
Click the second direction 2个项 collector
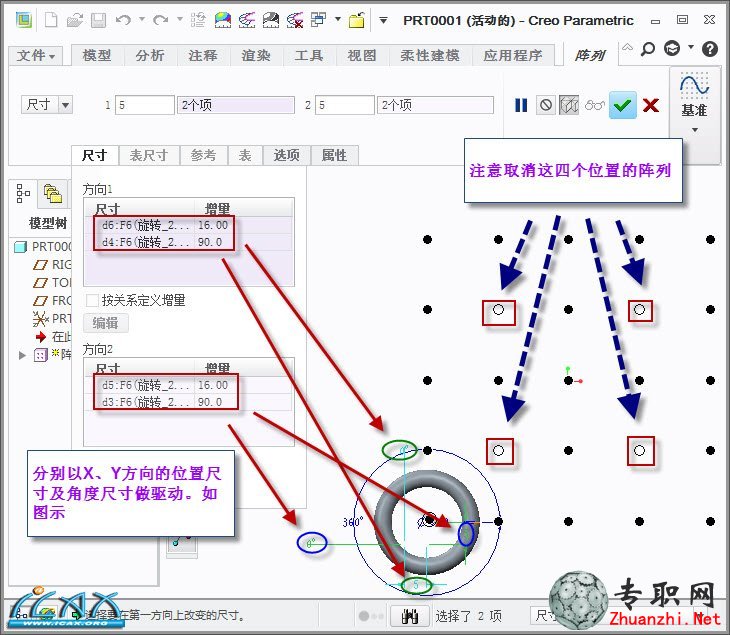pos(435,105)
